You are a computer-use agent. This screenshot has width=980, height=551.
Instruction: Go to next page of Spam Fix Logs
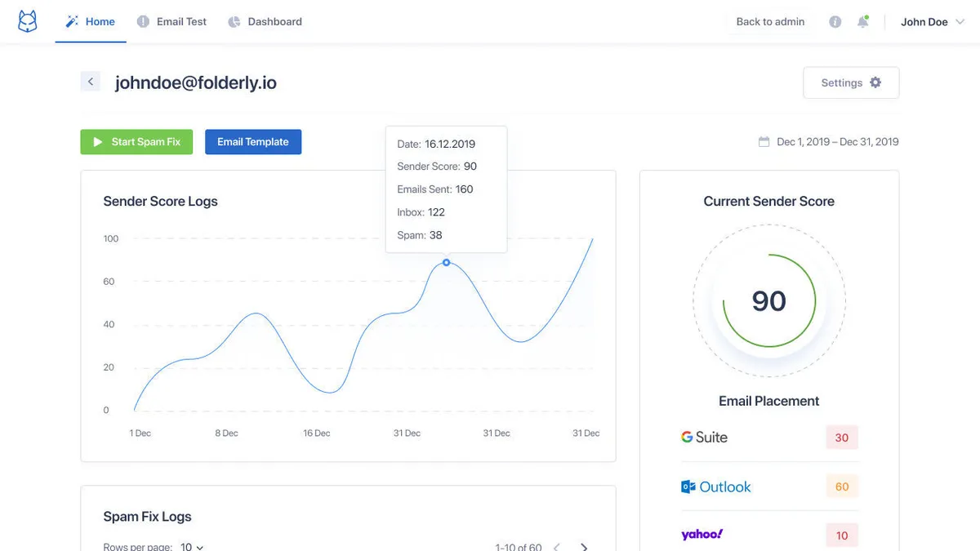[x=584, y=547]
